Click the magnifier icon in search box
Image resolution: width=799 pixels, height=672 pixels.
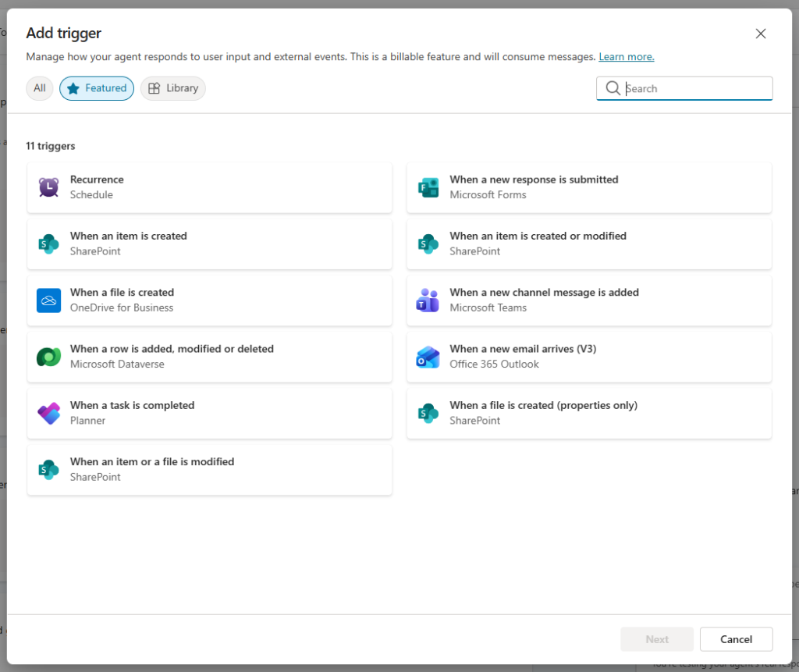point(613,88)
